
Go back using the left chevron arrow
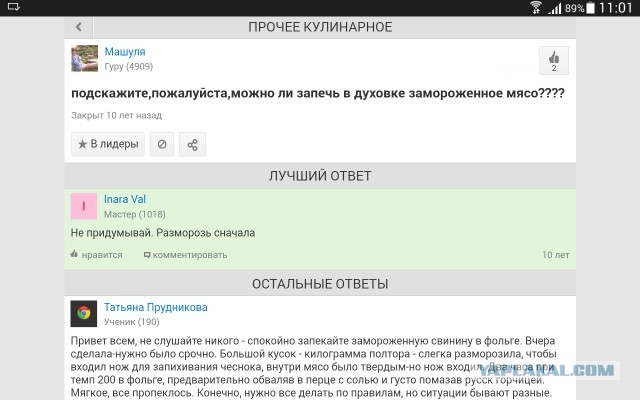[x=79, y=27]
